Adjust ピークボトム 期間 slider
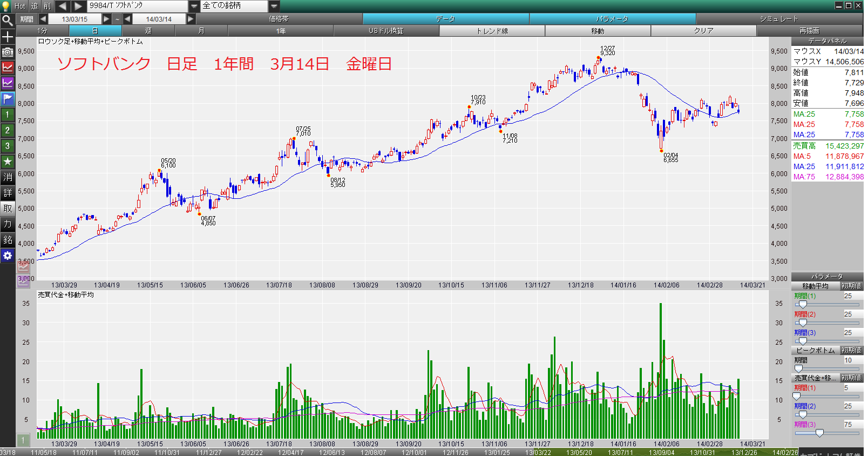 798,369
